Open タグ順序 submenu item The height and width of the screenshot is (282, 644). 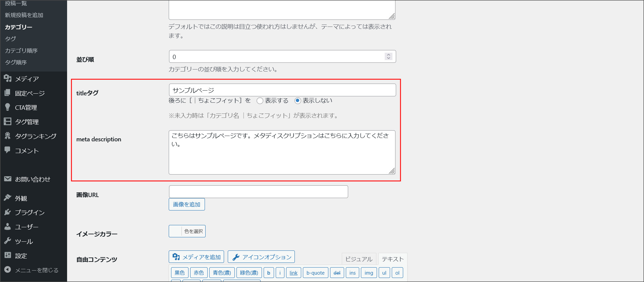pos(16,62)
